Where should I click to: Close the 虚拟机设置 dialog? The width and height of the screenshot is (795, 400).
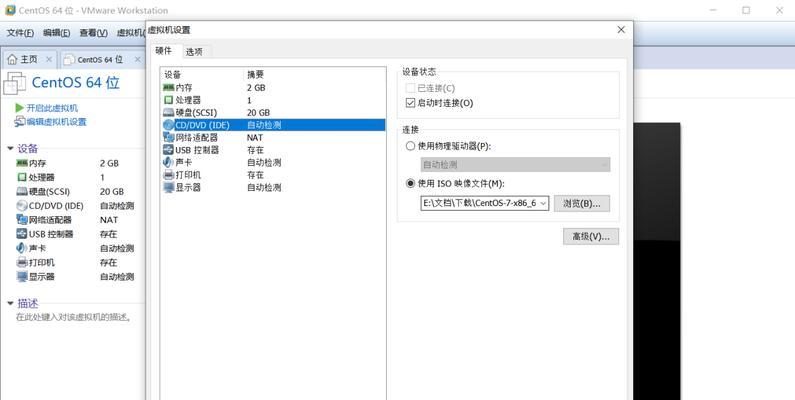621,30
